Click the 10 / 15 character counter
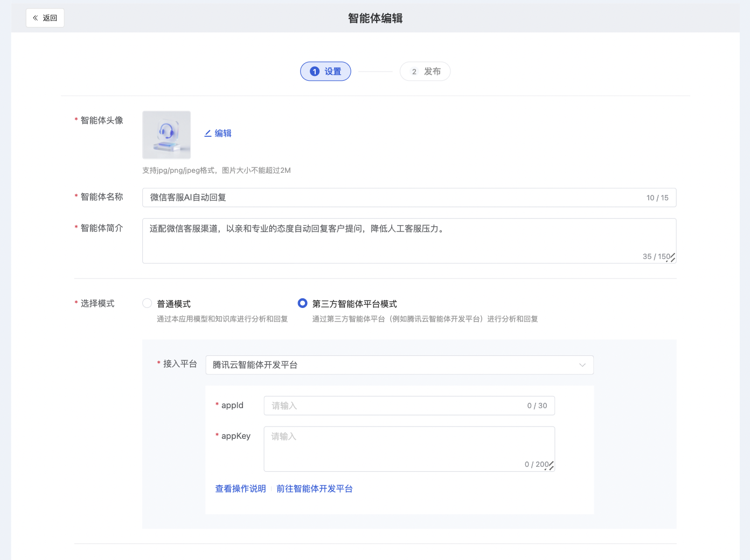Screen dimensions: 750x560 (657, 198)
